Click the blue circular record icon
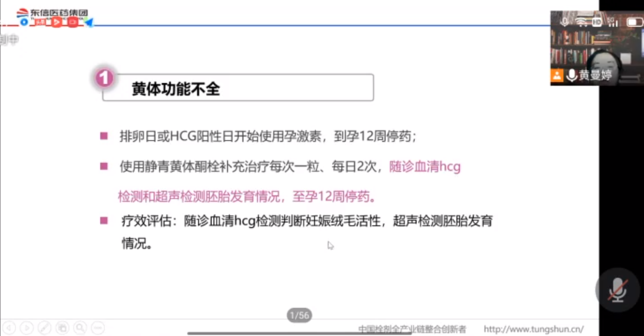644x336 pixels. tap(24, 22)
